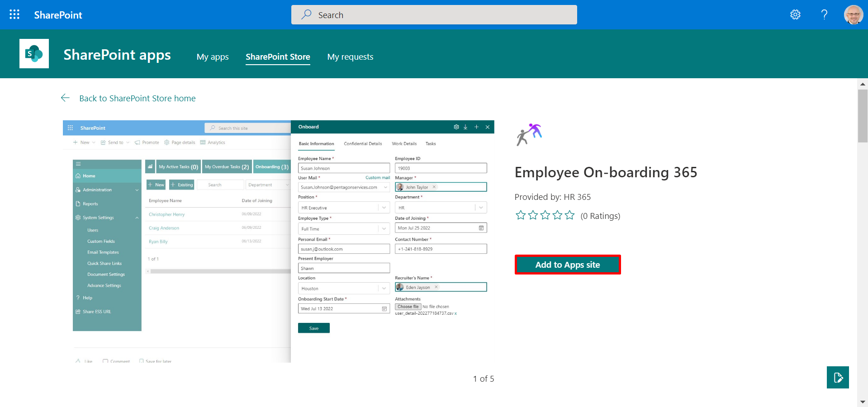Click the Provided by: HR 365 text
This screenshot has height=407, width=868.
click(x=552, y=197)
